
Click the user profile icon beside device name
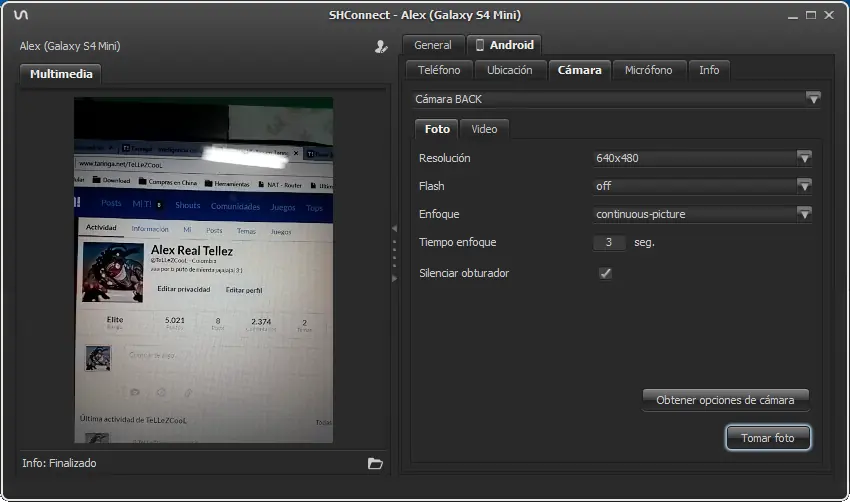[x=381, y=47]
